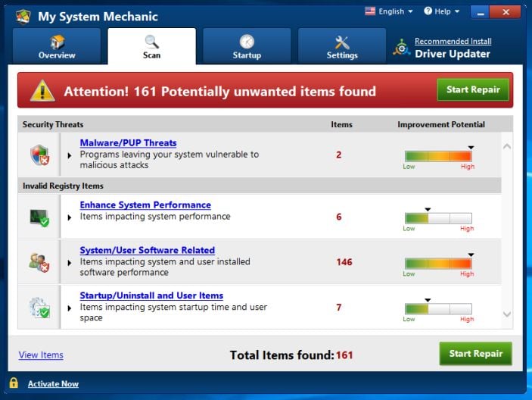Viewport: 532px width, 400px height.
Task: Open the Enhance System Performance link
Action: [x=145, y=205]
